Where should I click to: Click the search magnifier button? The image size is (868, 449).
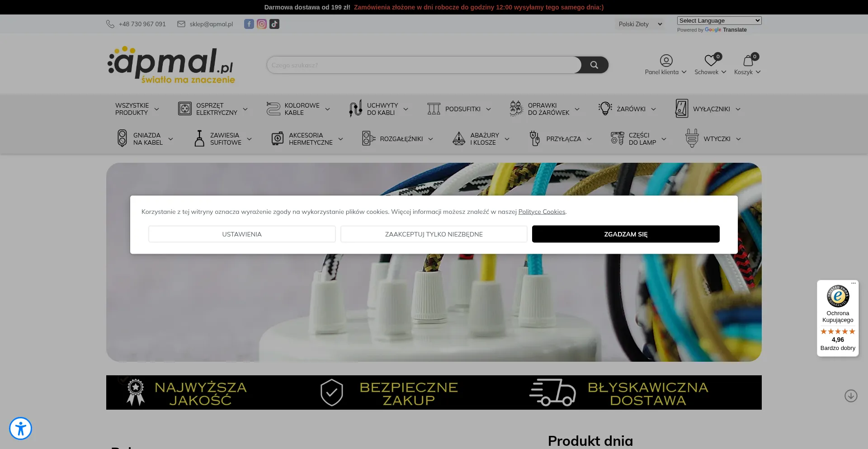[x=594, y=65]
